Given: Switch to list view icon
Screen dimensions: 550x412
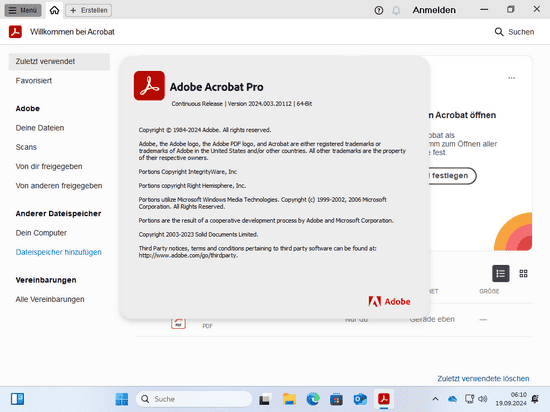Looking at the screenshot, I should [x=501, y=273].
